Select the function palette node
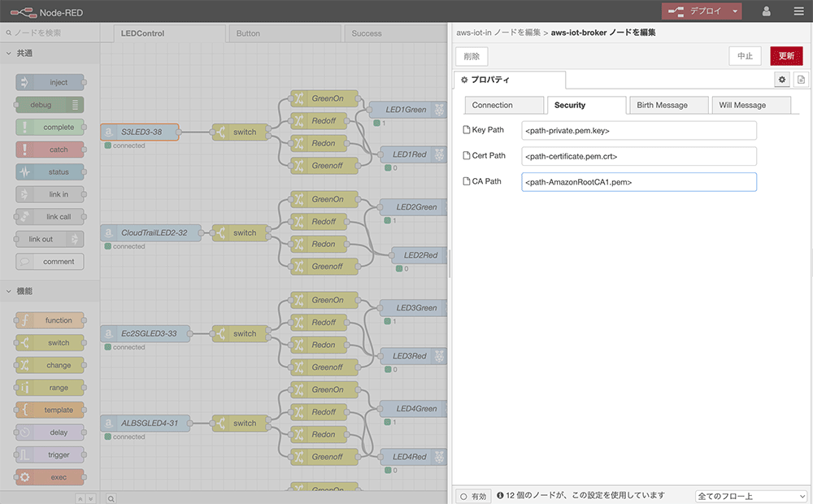Viewport: 813px width, 504px height. point(50,320)
